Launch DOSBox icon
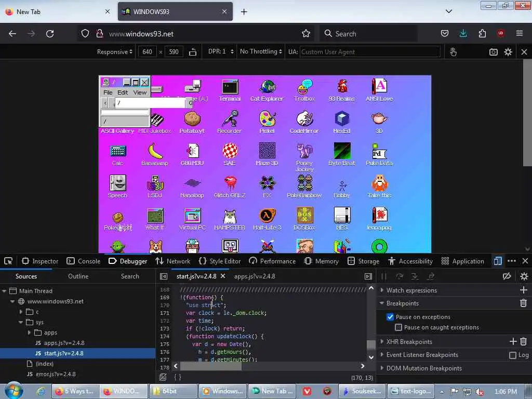This screenshot has height=399, width=532. 304,219
